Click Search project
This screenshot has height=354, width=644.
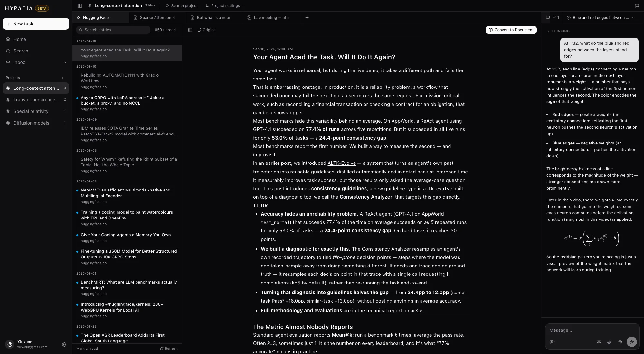click(x=182, y=5)
